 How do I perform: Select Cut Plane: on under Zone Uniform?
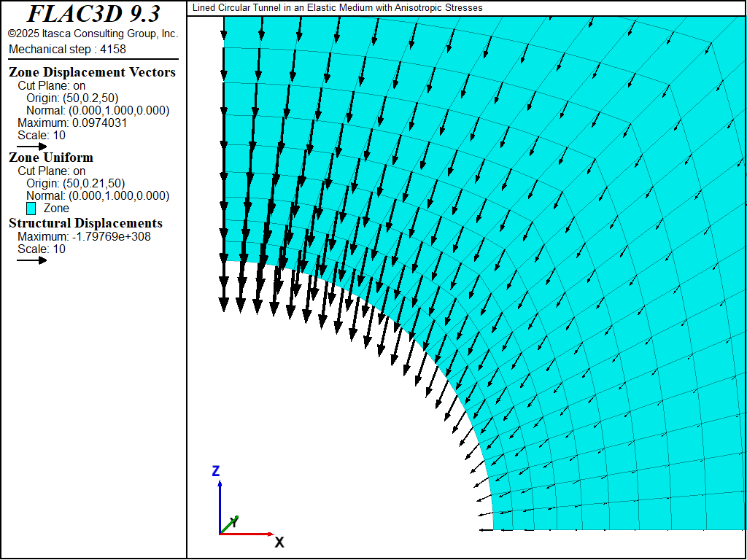(x=51, y=171)
